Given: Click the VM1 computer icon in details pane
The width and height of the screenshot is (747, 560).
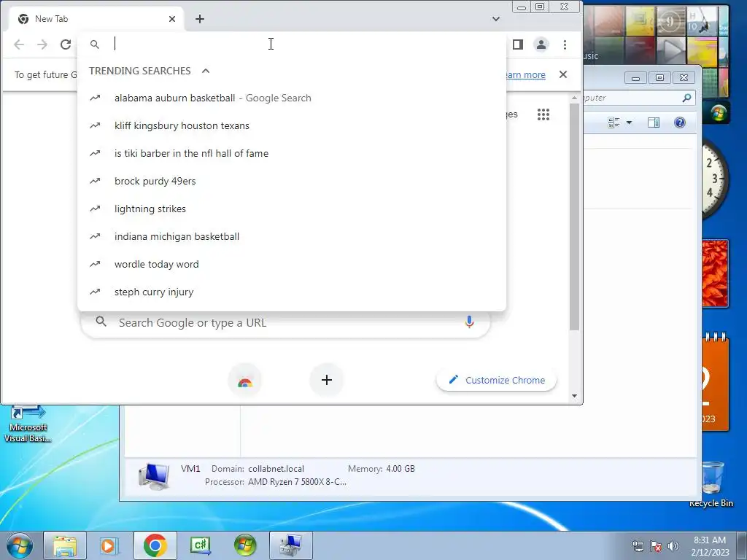Looking at the screenshot, I should pyautogui.click(x=153, y=476).
